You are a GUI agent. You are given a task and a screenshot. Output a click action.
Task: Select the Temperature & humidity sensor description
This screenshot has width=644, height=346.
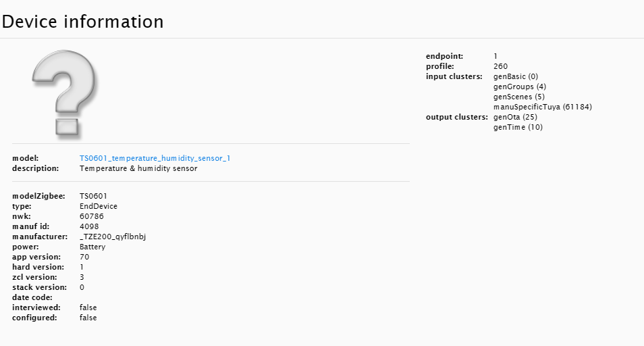(x=138, y=168)
